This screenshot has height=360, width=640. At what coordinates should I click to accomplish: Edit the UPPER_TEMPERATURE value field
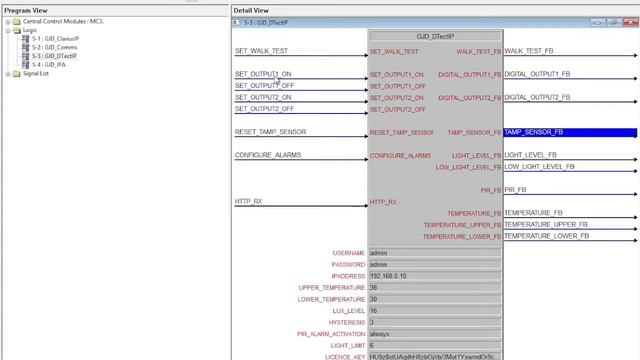click(x=435, y=288)
